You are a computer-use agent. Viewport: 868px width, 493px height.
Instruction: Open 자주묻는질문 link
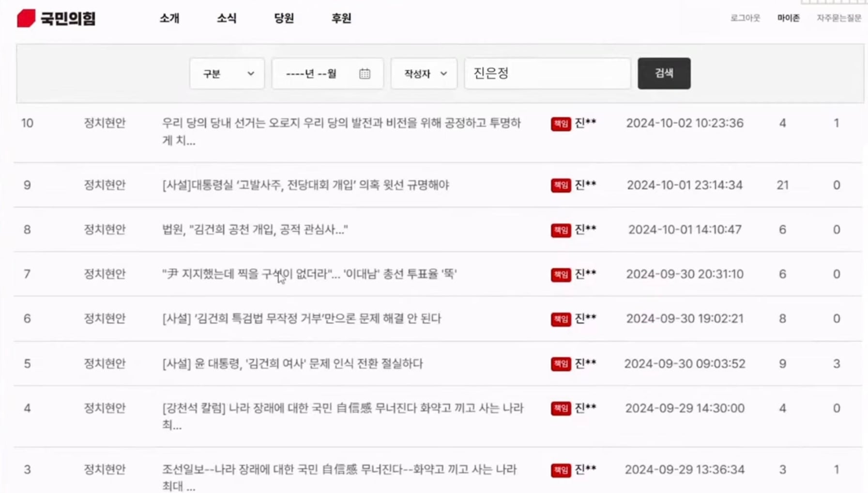tap(839, 18)
